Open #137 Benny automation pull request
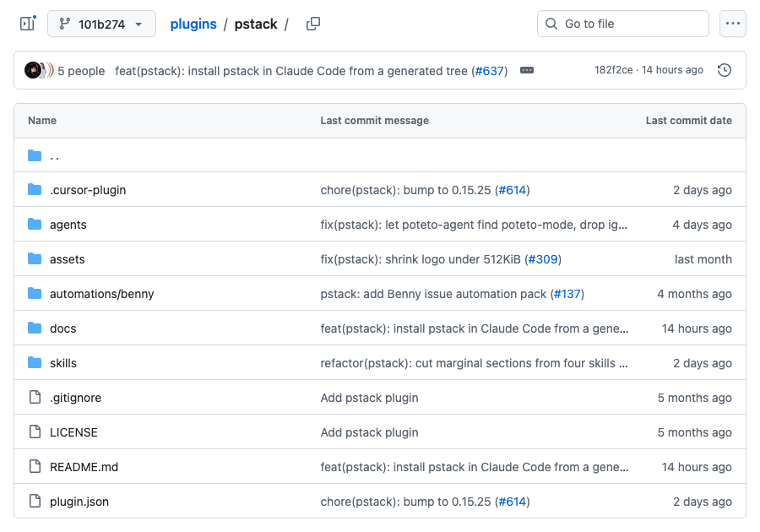This screenshot has width=760, height=532. pyautogui.click(x=567, y=294)
